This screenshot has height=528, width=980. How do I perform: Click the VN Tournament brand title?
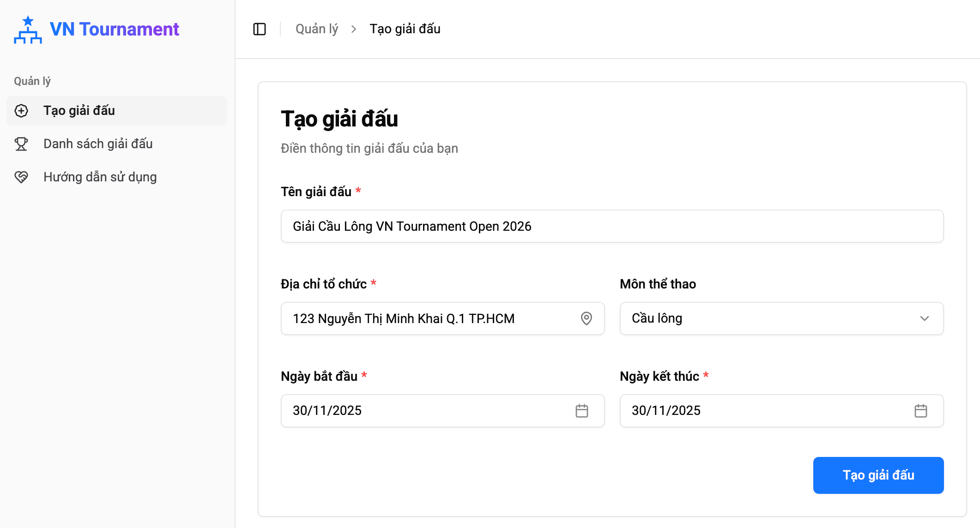coord(114,30)
